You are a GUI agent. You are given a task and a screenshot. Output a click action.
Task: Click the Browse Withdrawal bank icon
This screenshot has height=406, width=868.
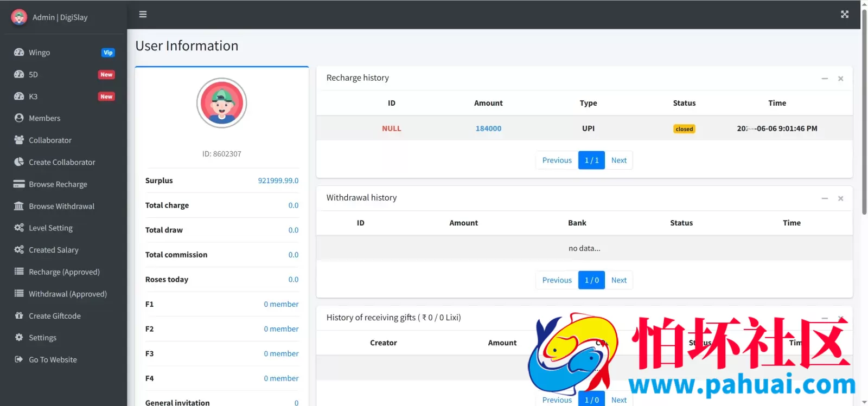[x=19, y=206]
